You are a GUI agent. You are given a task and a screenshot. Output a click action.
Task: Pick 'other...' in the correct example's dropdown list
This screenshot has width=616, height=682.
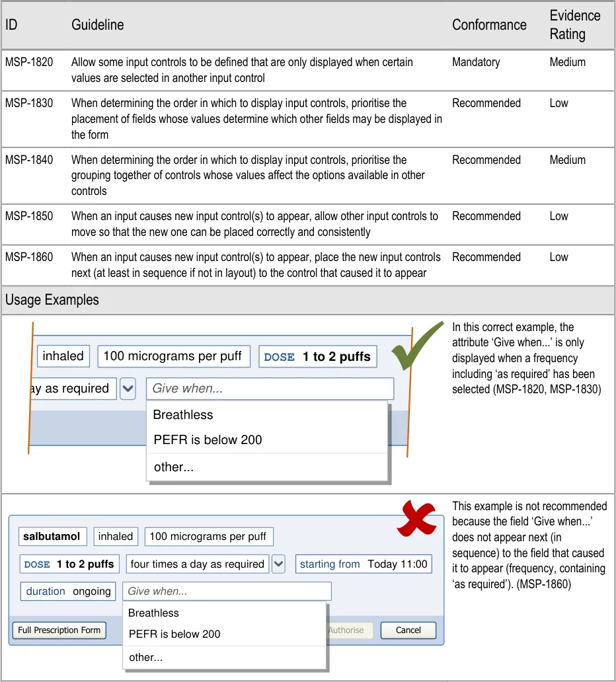(174, 467)
